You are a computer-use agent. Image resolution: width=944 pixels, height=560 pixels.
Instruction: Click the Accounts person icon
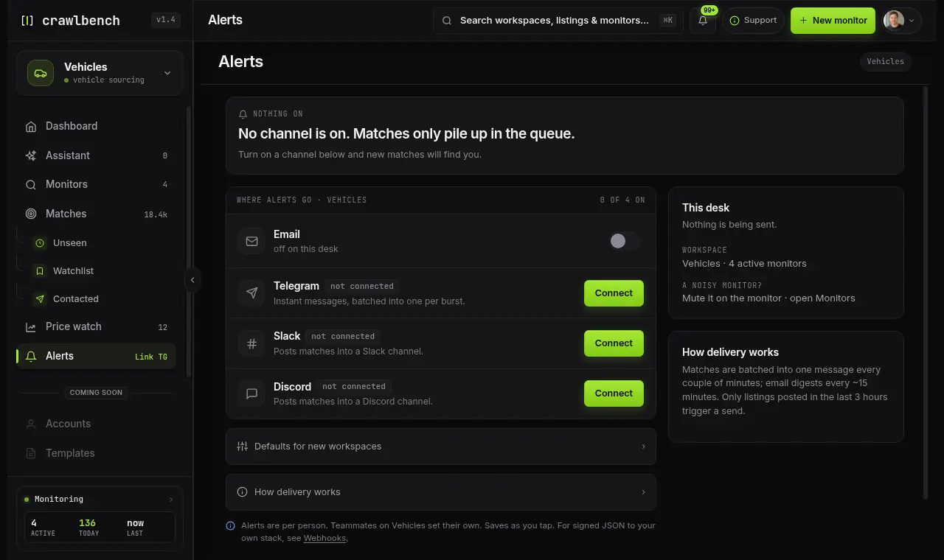tap(31, 424)
